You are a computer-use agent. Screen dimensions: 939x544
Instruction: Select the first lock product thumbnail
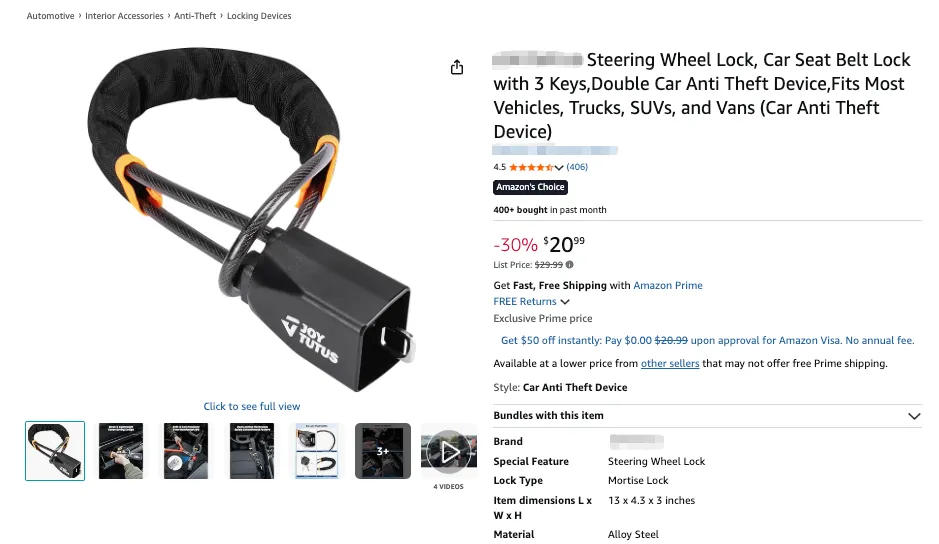[x=55, y=451]
